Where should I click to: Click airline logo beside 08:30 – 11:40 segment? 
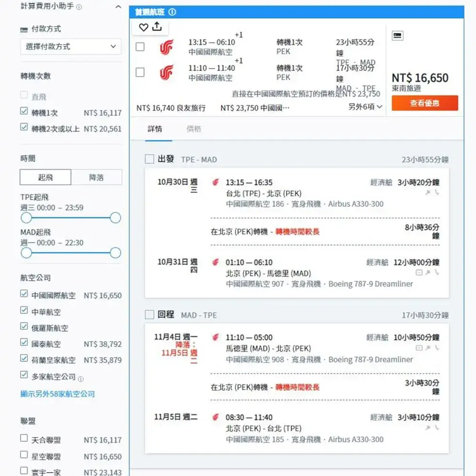[x=216, y=417]
